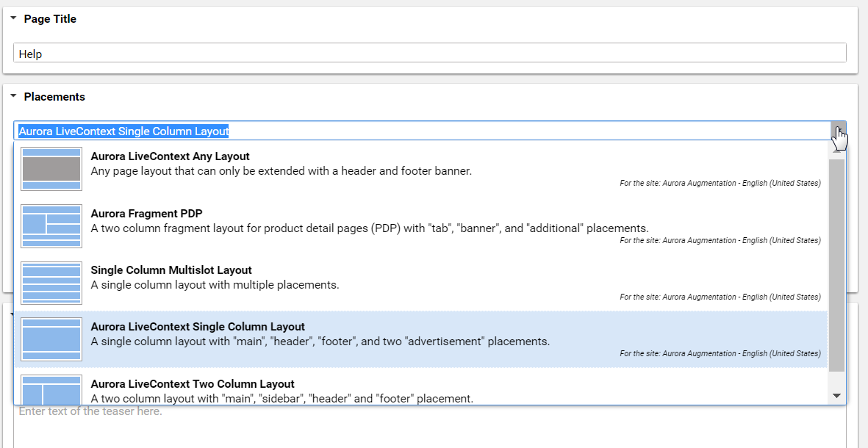Click the Placements section header label
Viewport: 868px width, 448px height.
(x=54, y=97)
